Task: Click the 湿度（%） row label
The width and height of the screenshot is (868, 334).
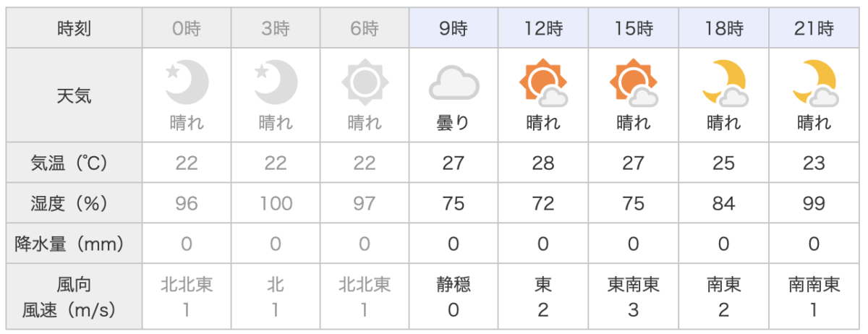Action: point(75,203)
